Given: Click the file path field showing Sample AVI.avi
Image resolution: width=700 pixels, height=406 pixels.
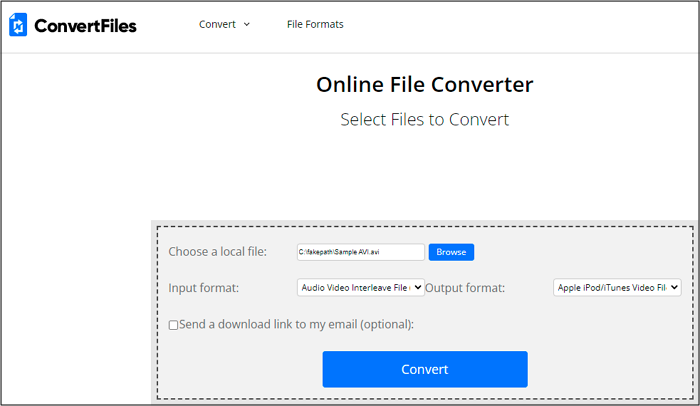Looking at the screenshot, I should (x=360, y=252).
